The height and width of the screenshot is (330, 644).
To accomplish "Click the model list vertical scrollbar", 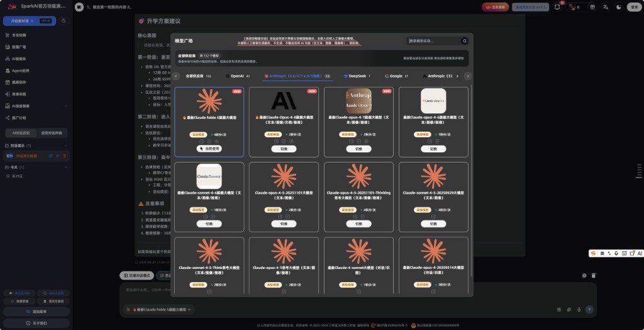I will click(471, 181).
